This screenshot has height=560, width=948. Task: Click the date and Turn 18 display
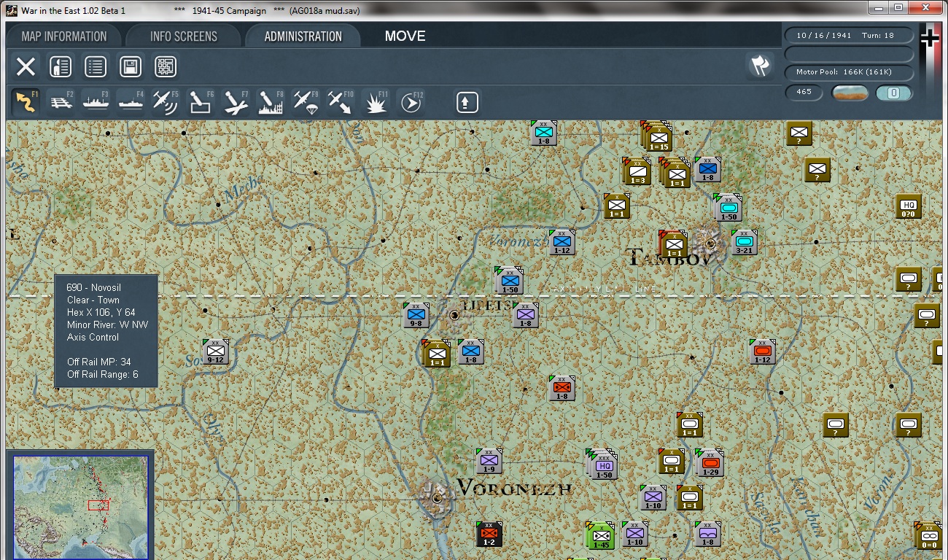point(849,35)
